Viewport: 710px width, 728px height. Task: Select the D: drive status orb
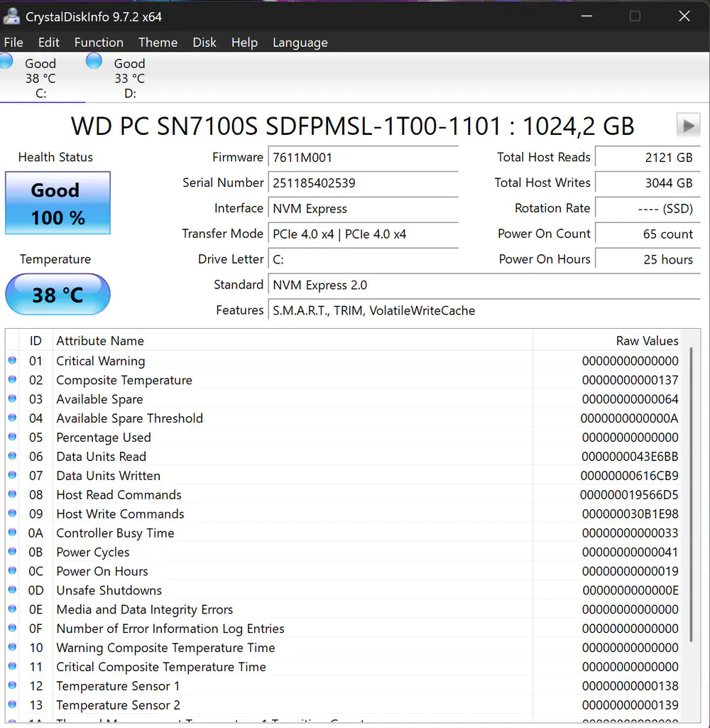pyautogui.click(x=94, y=62)
